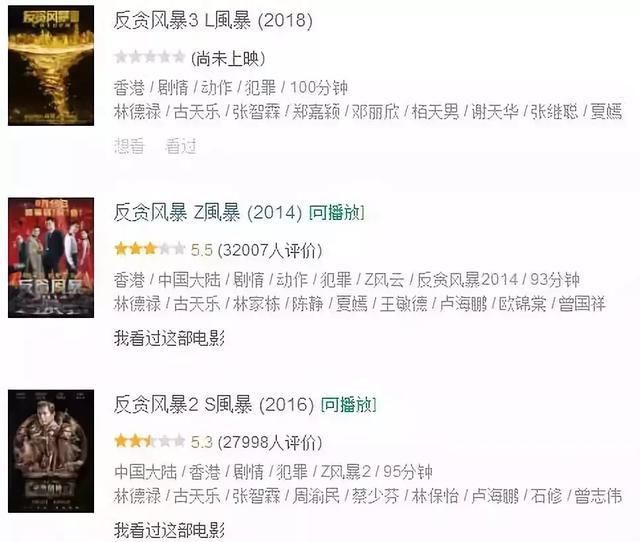640x542 pixels.
Task: Click the star rating icons for Z風暴
Action: [x=150, y=249]
